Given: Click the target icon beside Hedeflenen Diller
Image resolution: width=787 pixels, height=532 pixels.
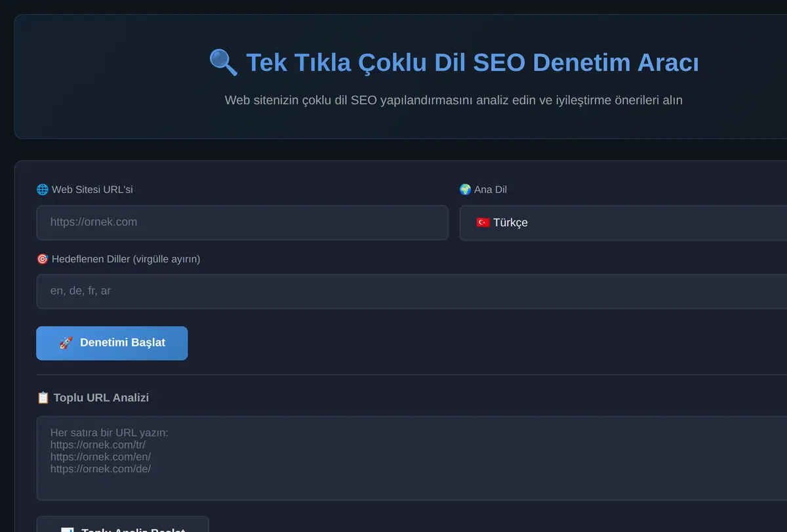Looking at the screenshot, I should (x=43, y=259).
